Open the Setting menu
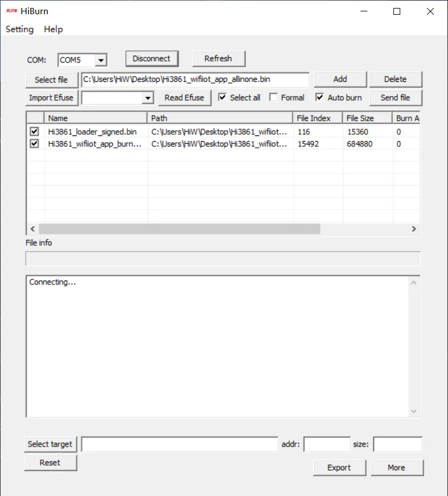 19,29
